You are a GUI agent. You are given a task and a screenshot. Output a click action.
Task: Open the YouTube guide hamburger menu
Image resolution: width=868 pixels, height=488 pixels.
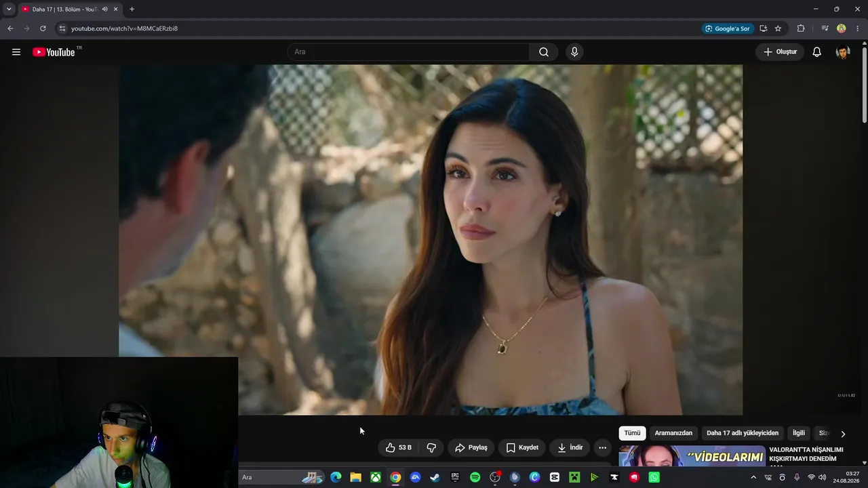tap(16, 52)
